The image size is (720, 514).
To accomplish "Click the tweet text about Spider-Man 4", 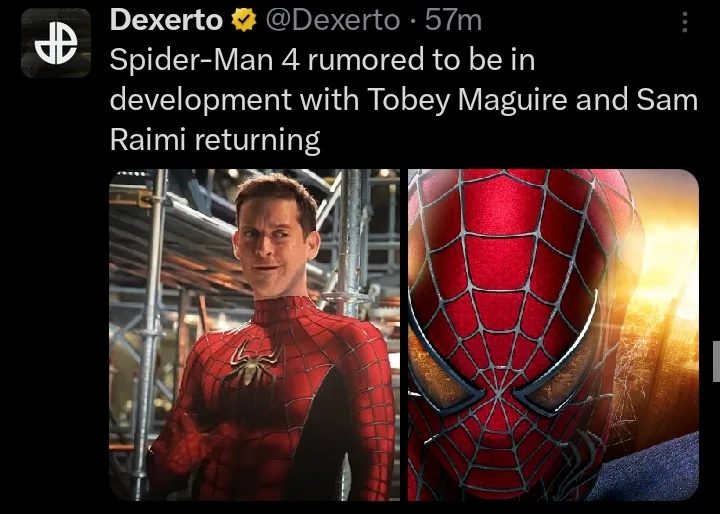I will coord(404,99).
